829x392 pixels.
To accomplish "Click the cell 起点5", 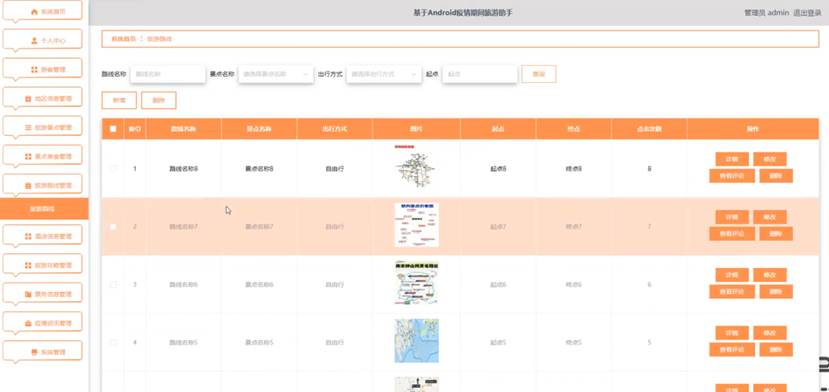I will (x=498, y=342).
